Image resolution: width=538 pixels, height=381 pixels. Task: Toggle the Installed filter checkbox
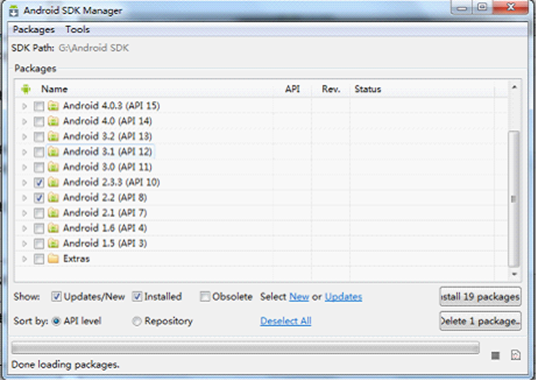(x=137, y=297)
